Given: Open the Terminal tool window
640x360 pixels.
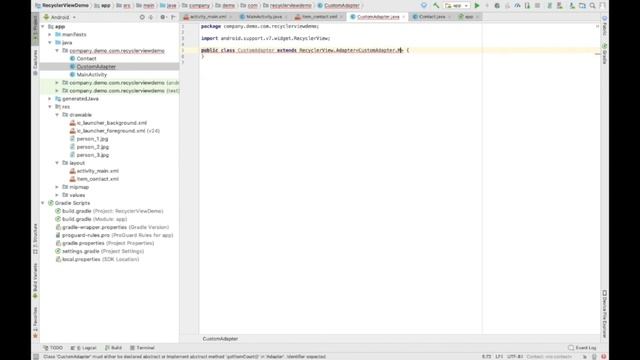Looking at the screenshot, I should (142, 348).
